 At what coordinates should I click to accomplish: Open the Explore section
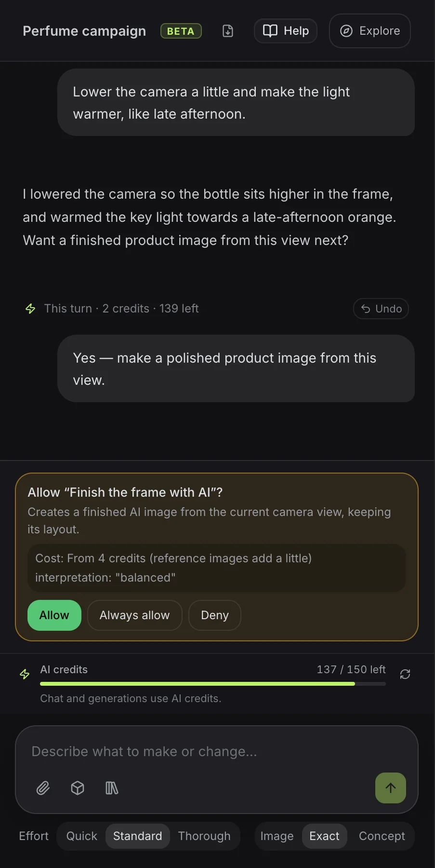pyautogui.click(x=370, y=31)
